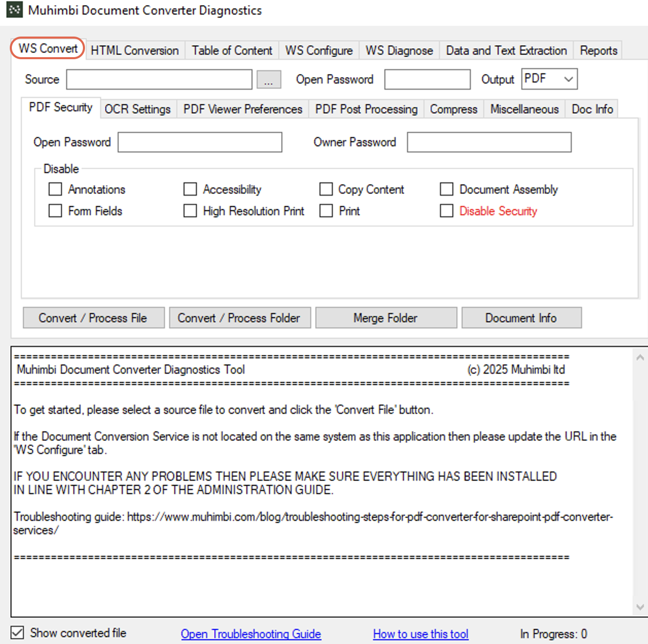648x644 pixels.
Task: Check High Resolution Print
Action: pyautogui.click(x=190, y=211)
